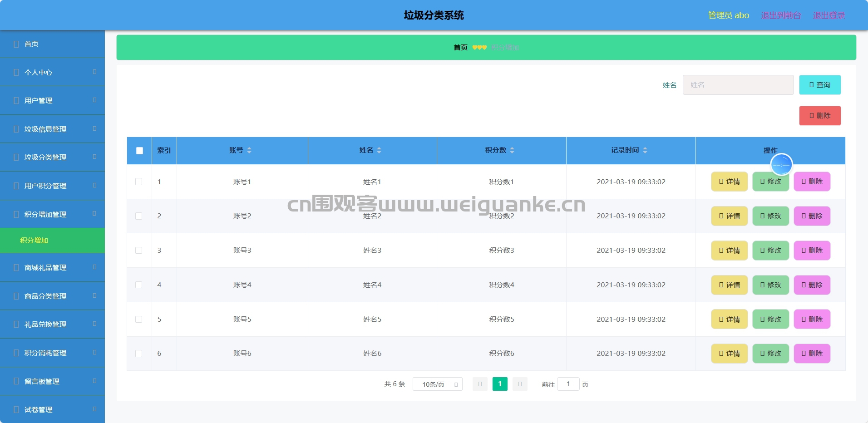This screenshot has width=868, height=423.
Task: Click the 积分数5 table cell
Action: [x=502, y=320]
